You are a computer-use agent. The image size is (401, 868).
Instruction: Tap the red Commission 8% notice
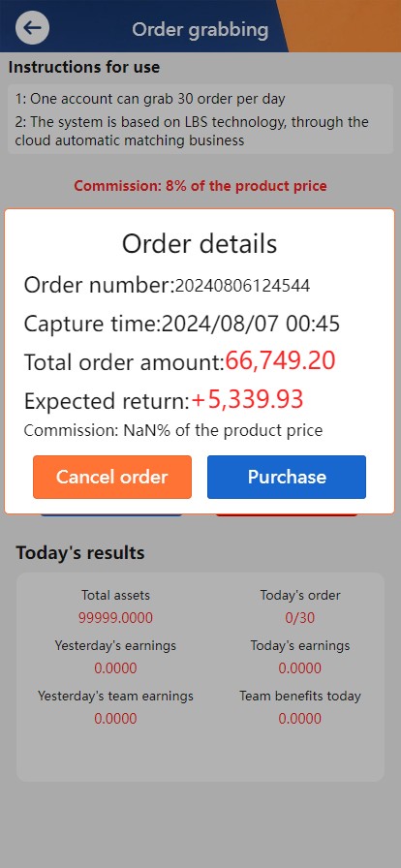[x=200, y=186]
